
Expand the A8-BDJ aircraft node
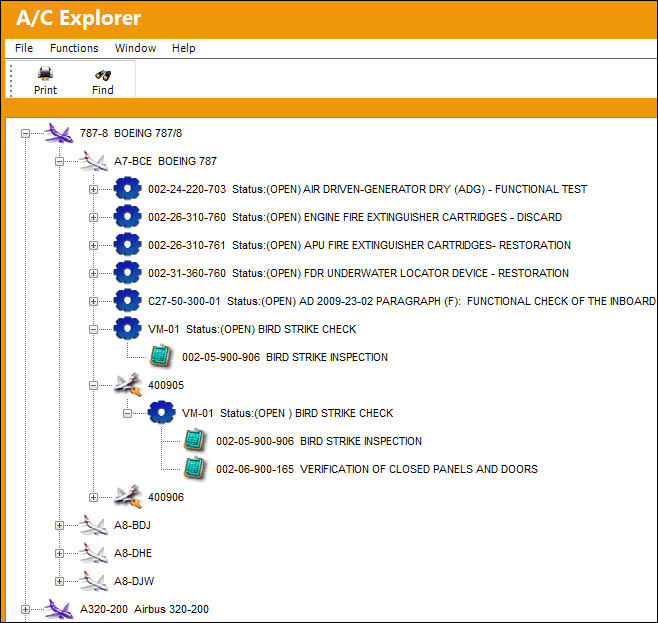coord(59,525)
